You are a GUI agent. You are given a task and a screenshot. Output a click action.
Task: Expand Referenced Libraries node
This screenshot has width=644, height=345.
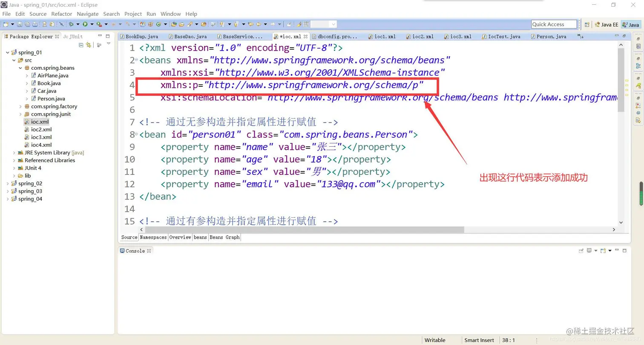click(x=14, y=160)
